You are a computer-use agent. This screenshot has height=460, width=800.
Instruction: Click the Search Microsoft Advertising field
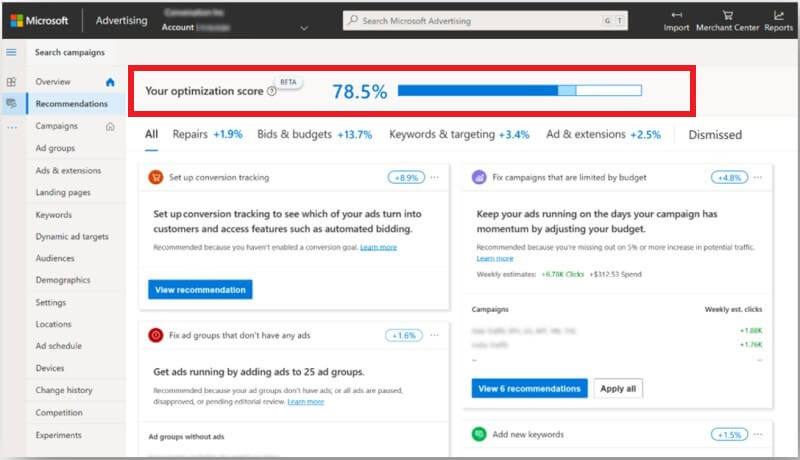(485, 20)
